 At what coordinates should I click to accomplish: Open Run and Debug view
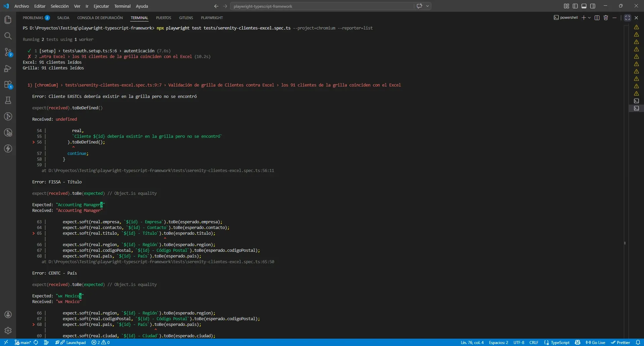point(8,68)
